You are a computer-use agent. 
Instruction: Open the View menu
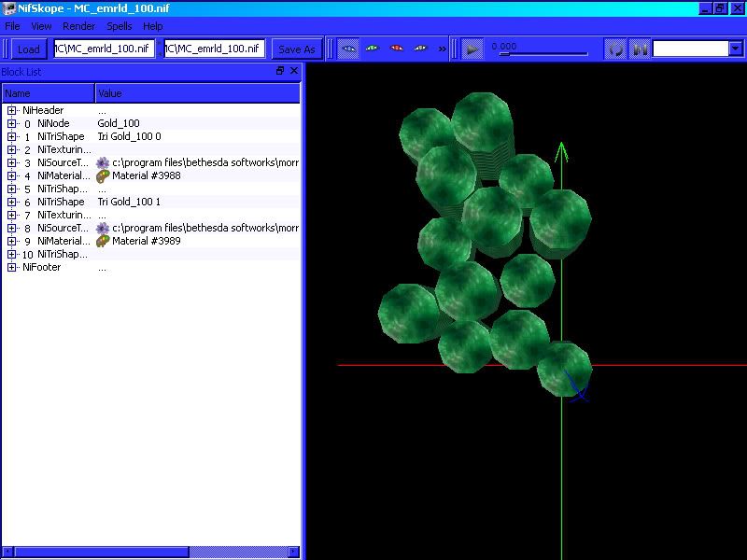41,26
